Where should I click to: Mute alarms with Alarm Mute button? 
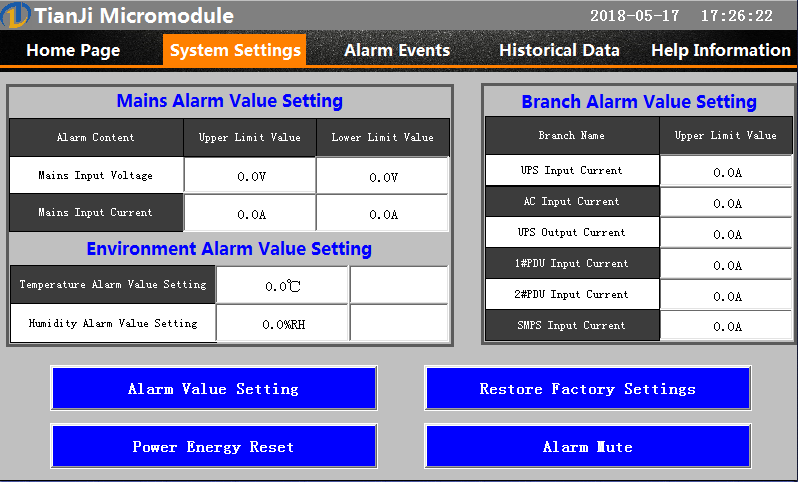(587, 446)
